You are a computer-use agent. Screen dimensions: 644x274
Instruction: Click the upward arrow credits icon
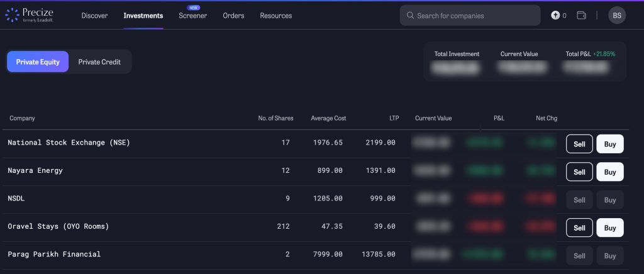(555, 16)
